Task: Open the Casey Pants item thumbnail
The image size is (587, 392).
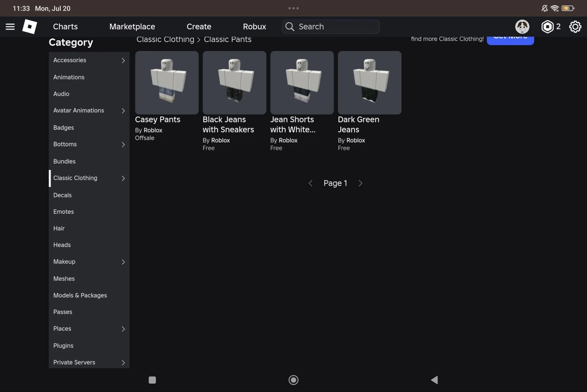Action: (167, 83)
